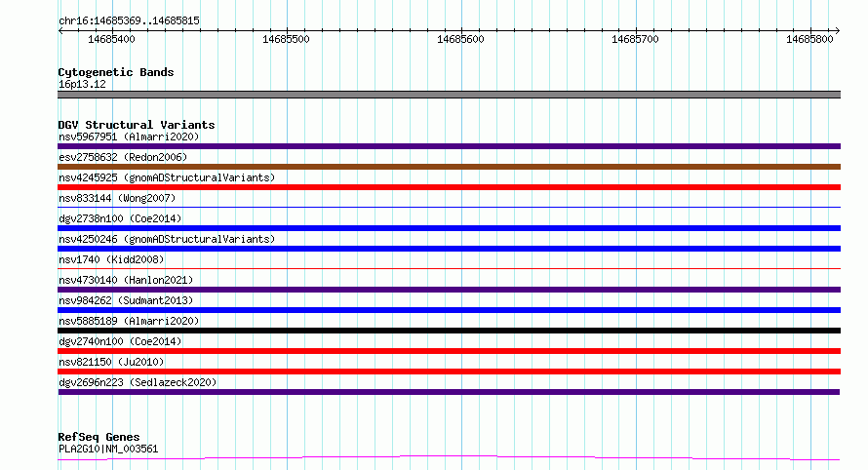Open the nsv1740 (Kidd2008) variant label
868x470 pixels.
pyautogui.click(x=111, y=259)
